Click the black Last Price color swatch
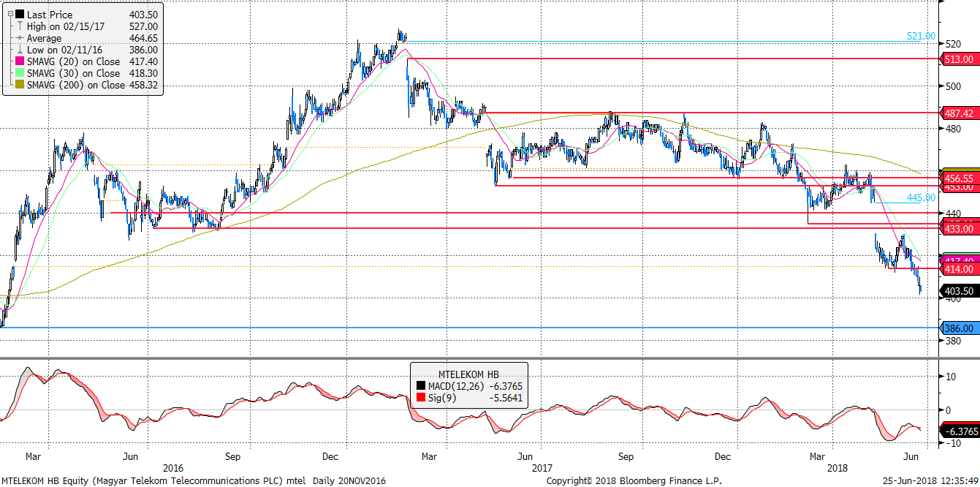The width and height of the screenshot is (980, 487). point(19,14)
